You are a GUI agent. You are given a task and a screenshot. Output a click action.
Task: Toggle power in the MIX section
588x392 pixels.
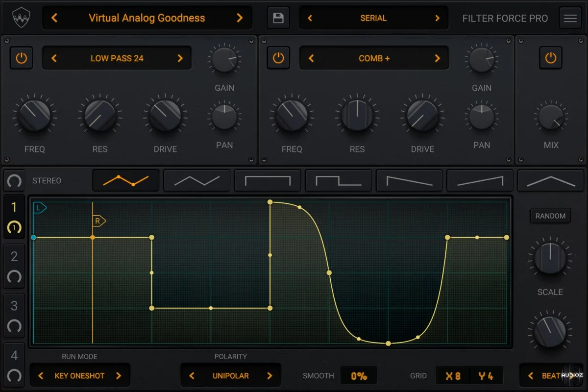551,58
